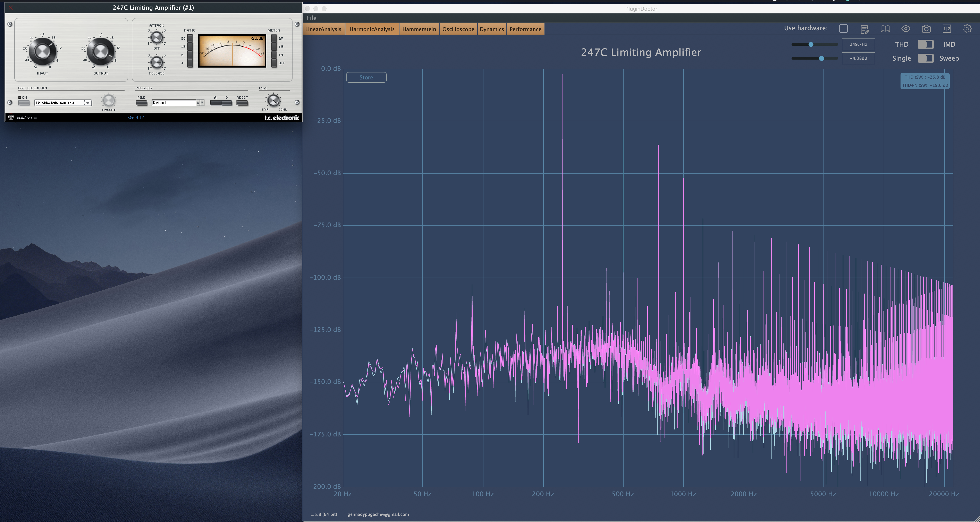
Task: Set meter mode to +8
Action: coord(273,47)
